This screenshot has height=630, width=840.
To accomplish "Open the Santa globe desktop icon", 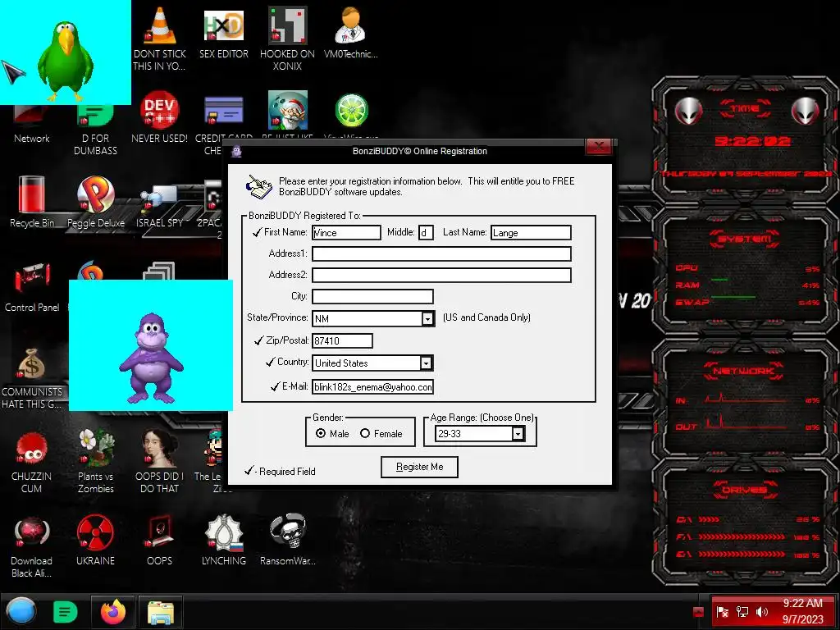I will (288, 110).
